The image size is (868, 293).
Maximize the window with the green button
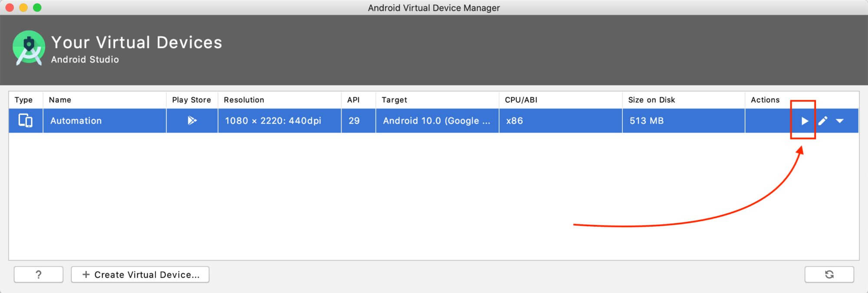click(x=37, y=7)
